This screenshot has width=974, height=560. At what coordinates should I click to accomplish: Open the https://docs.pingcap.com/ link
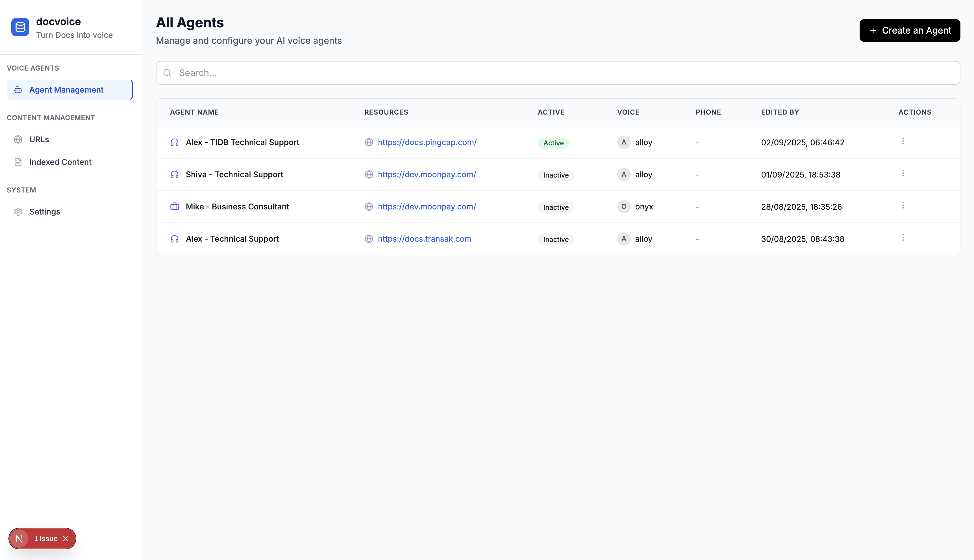point(427,142)
